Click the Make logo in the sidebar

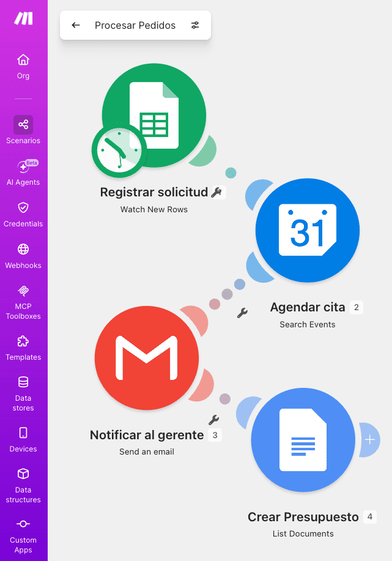click(x=23, y=18)
